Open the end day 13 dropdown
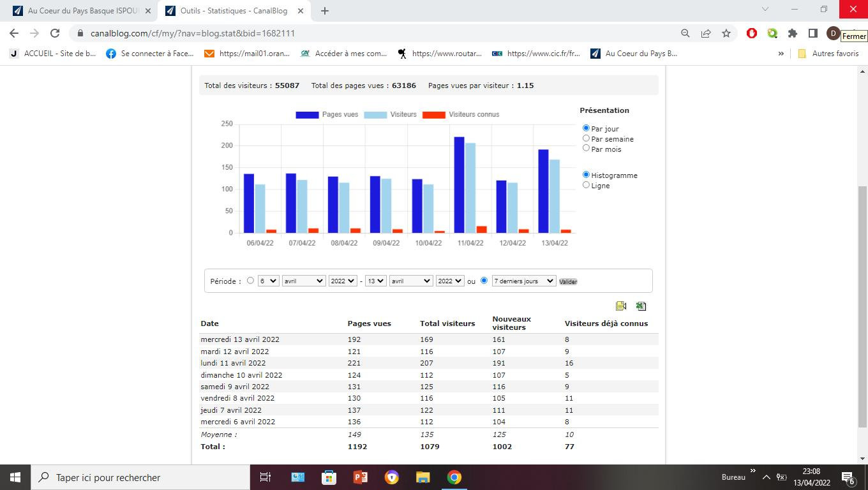 point(375,281)
